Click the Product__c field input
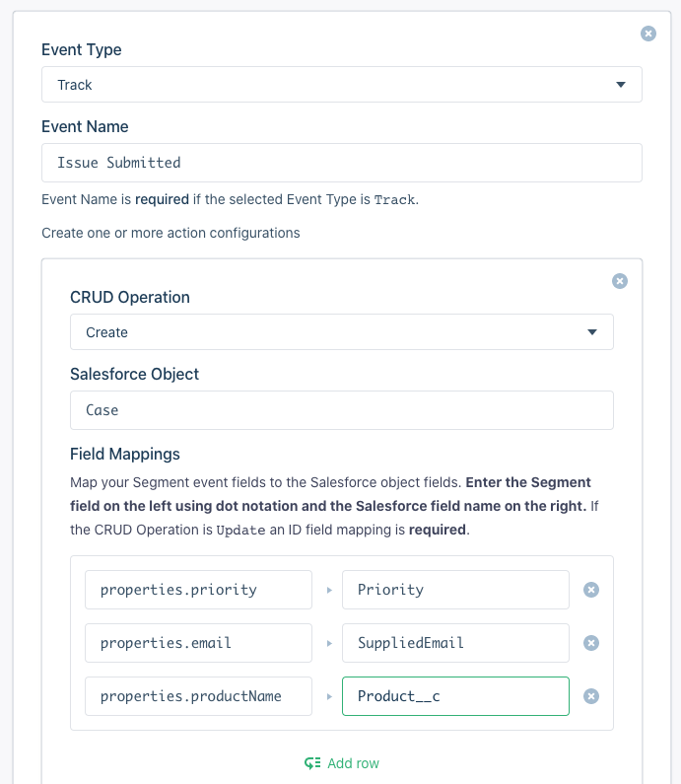Screen dimensions: 681x784 pos(455,696)
